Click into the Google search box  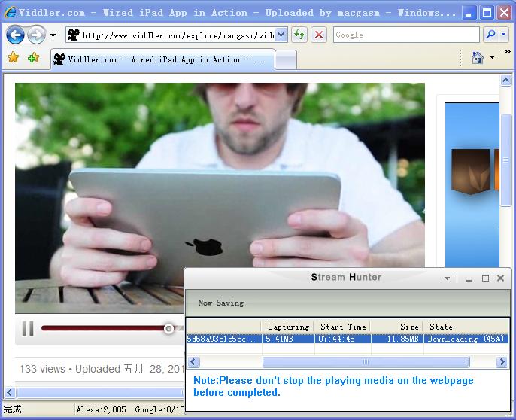(406, 35)
